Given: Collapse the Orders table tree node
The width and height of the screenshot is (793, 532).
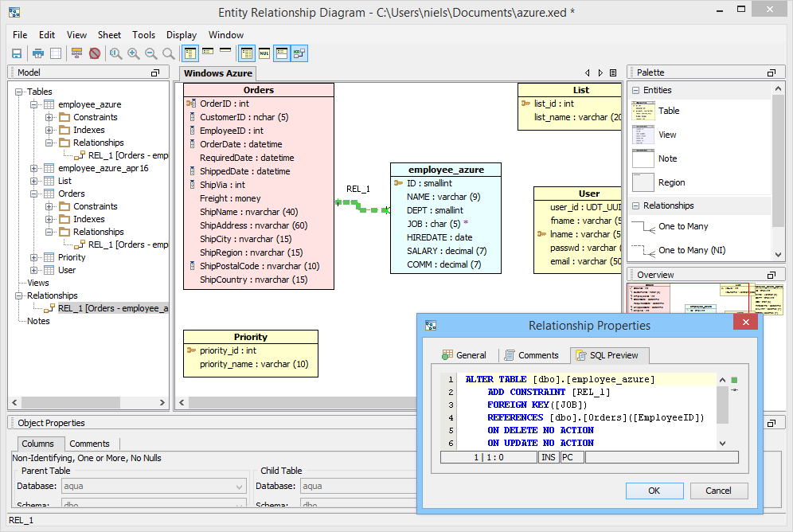Looking at the screenshot, I should (x=34, y=194).
